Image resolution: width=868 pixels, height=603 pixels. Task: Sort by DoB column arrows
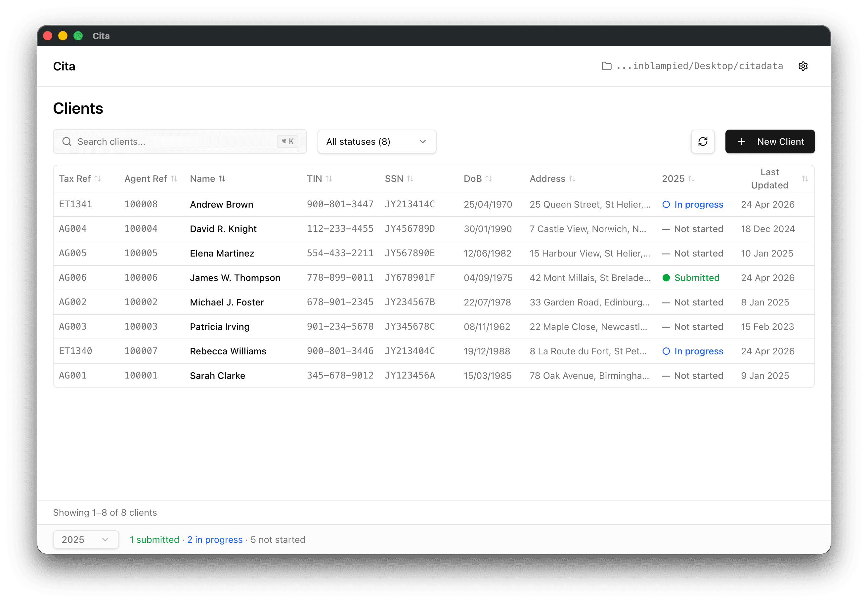pyautogui.click(x=489, y=179)
